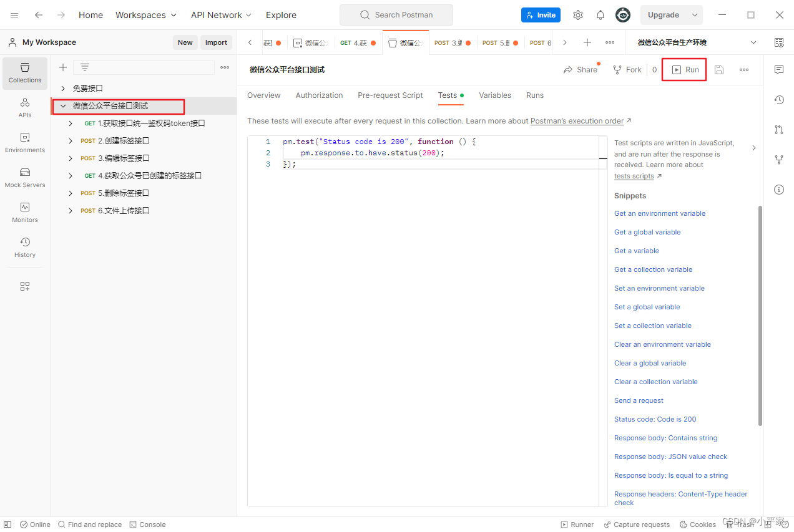Image resolution: width=794 pixels, height=532 pixels.
Task: Switch to the Authorization tab
Action: click(319, 95)
